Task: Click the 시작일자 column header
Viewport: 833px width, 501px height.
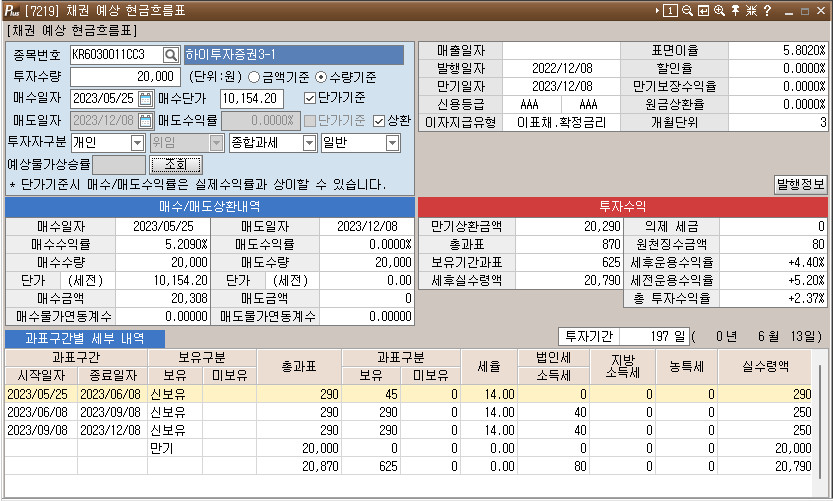Action: point(41,376)
